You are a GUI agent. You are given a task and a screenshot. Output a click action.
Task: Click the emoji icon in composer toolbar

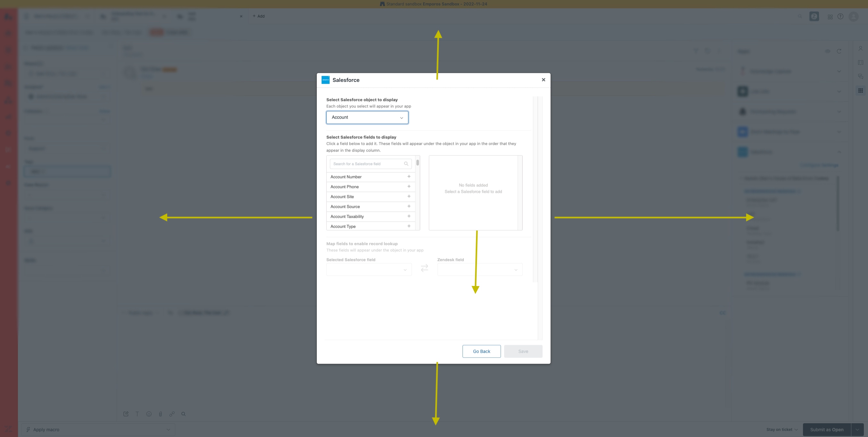point(149,414)
